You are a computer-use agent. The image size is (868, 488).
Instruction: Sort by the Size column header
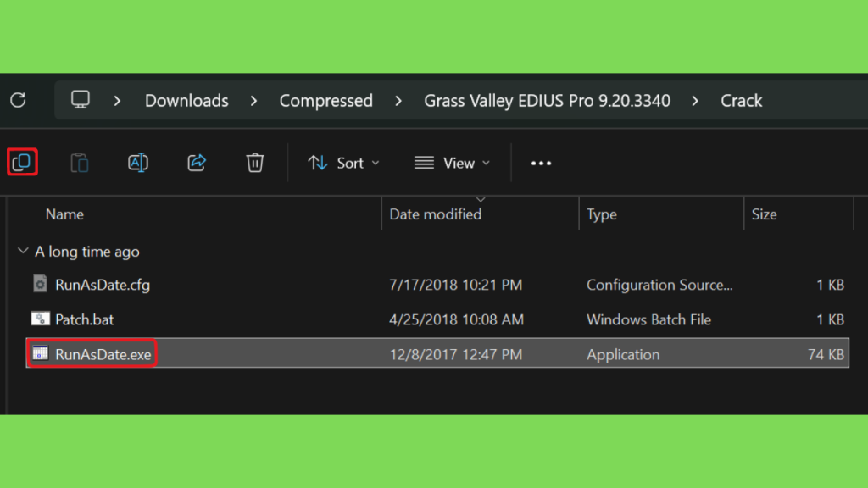(x=764, y=214)
